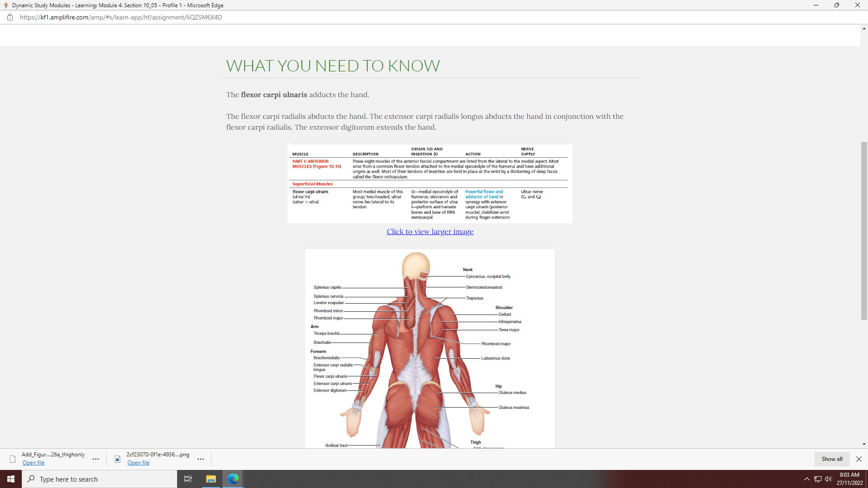Click the search magnifier icon in taskbar
868x488 pixels.
31,479
